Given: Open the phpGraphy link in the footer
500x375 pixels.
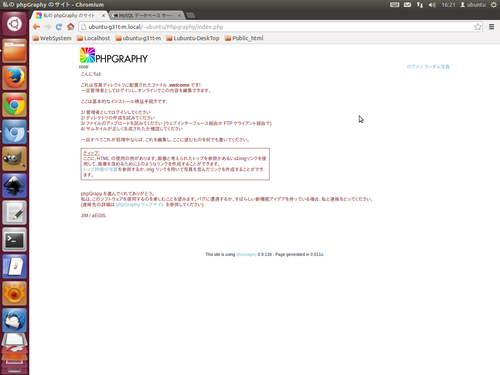Looking at the screenshot, I should [x=246, y=254].
